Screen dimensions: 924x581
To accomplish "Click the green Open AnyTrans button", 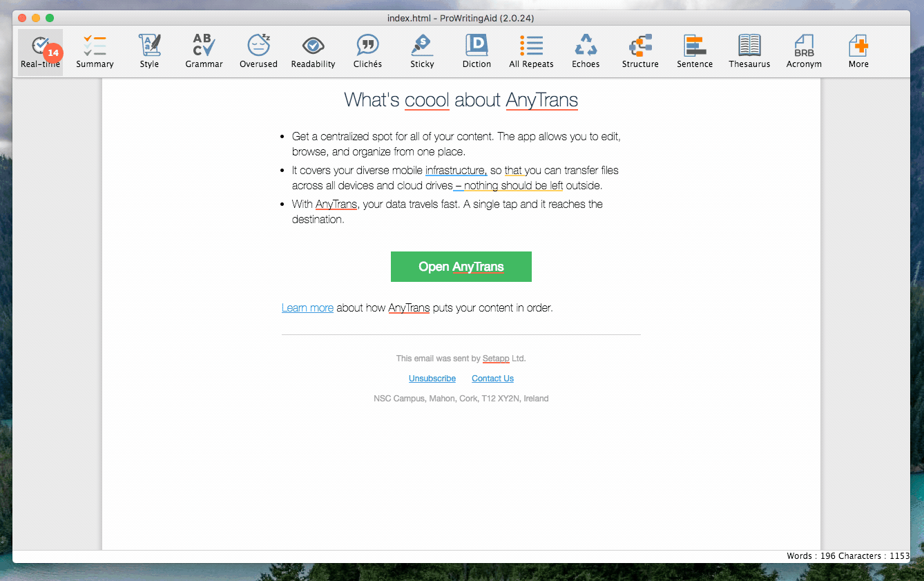I will click(461, 267).
